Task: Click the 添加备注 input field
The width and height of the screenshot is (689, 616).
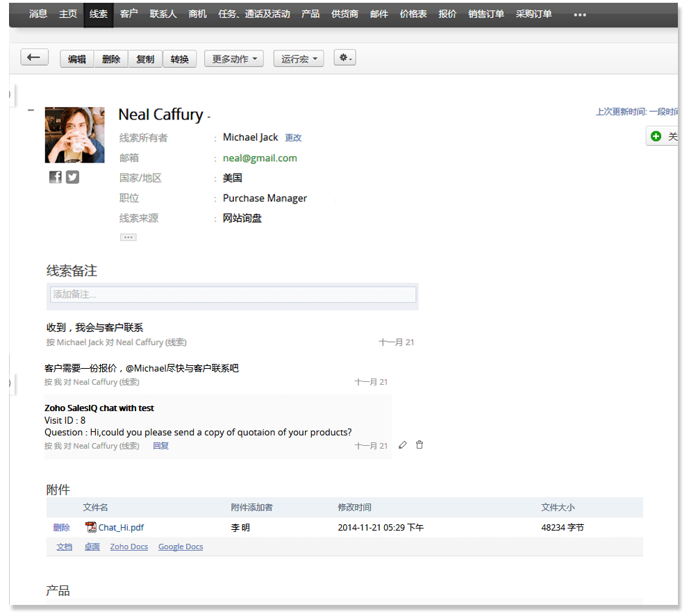Action: coord(233,294)
